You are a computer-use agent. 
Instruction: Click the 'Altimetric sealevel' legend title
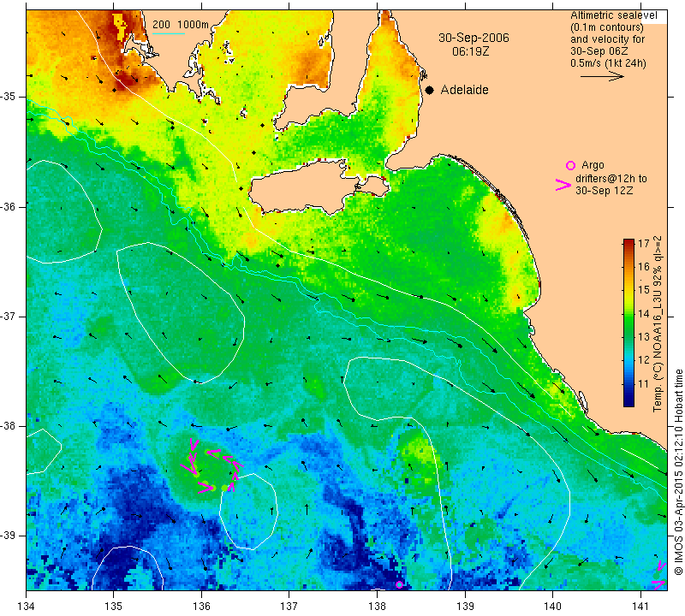pos(613,15)
